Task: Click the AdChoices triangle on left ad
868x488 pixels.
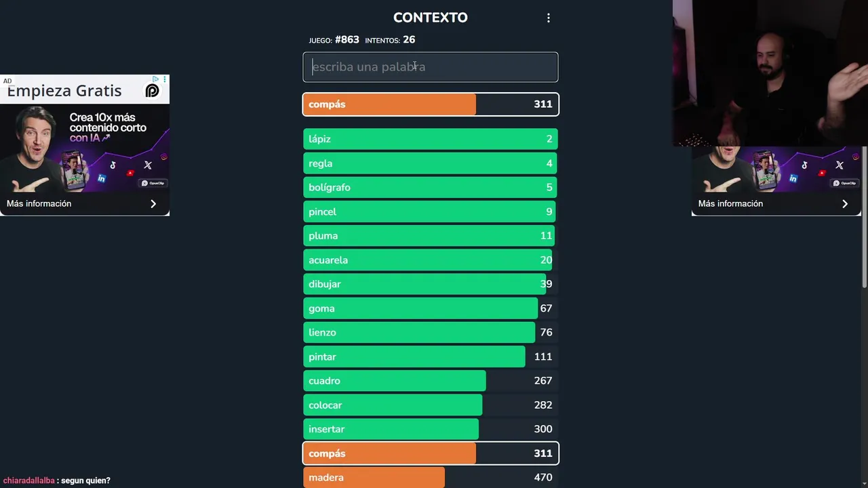Action: [x=155, y=79]
